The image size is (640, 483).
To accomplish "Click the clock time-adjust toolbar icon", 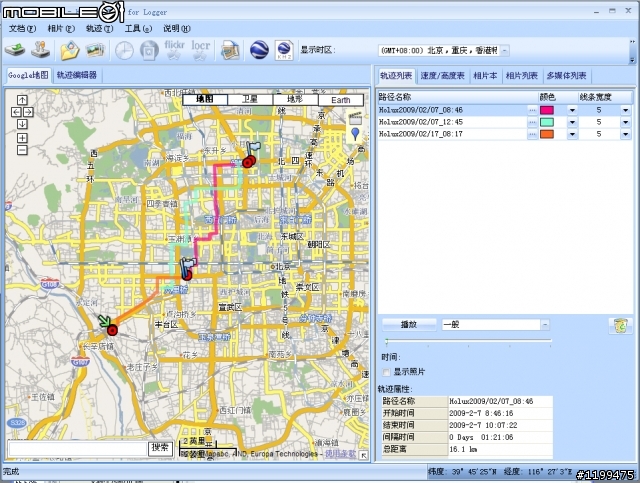I will point(124,51).
